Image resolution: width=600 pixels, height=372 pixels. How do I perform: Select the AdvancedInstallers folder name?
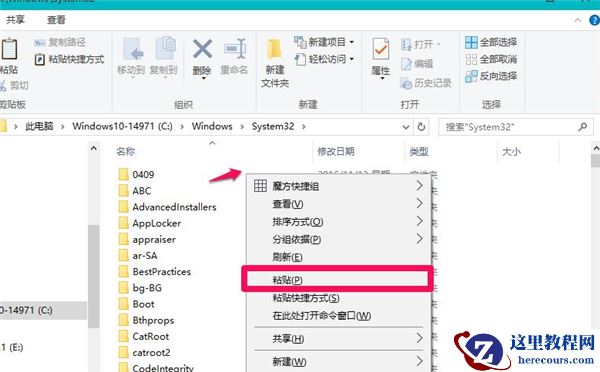(x=174, y=207)
